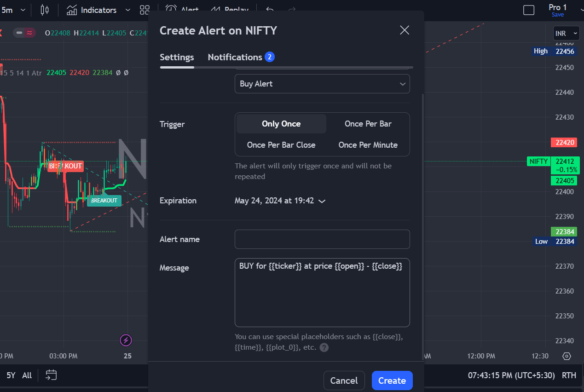Click the Notifications count badge 2

pos(270,57)
